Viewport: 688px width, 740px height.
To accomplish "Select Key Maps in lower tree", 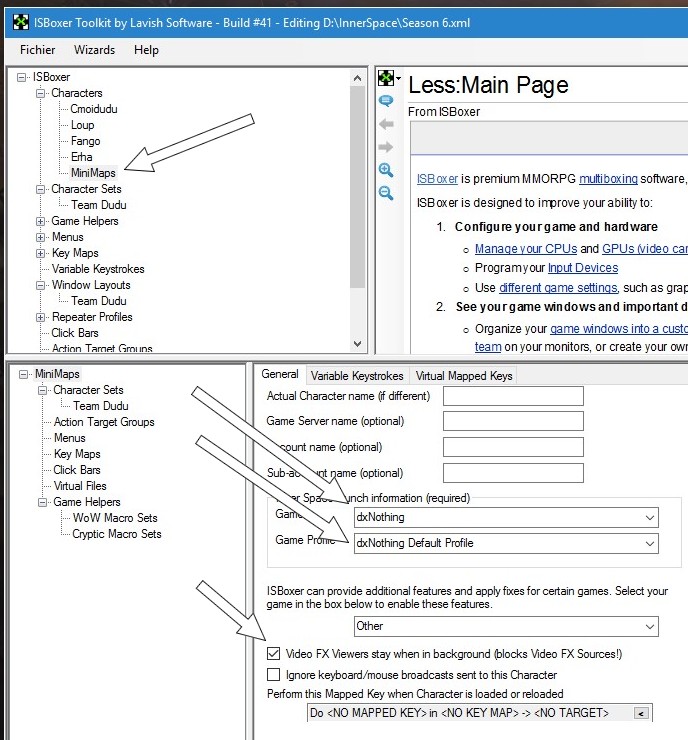I will 77,454.
